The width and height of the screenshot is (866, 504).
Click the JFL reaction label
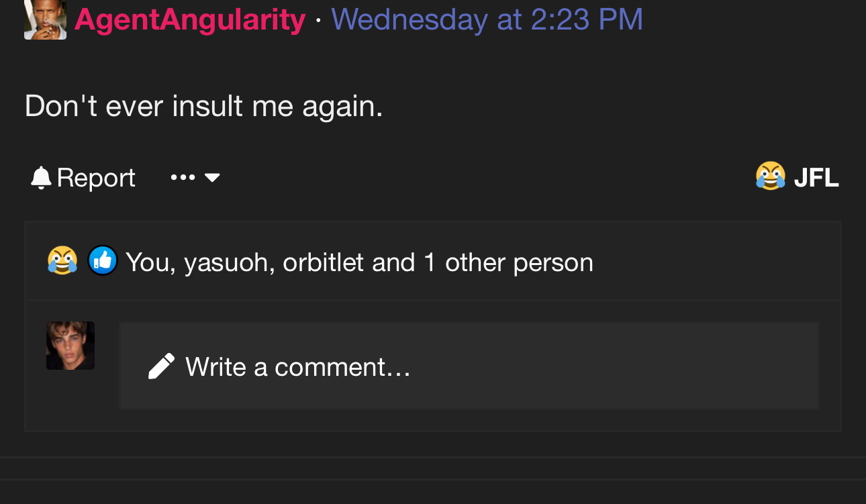816,178
